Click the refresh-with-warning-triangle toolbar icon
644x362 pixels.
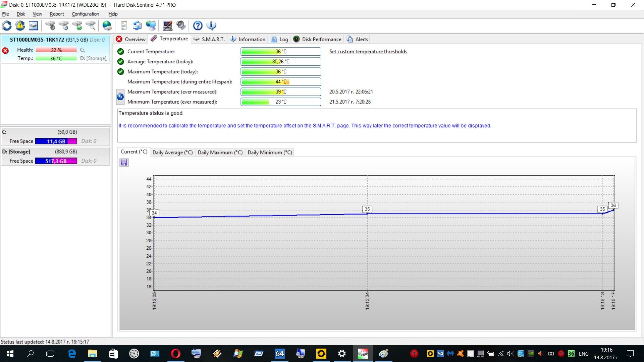click(x=20, y=25)
